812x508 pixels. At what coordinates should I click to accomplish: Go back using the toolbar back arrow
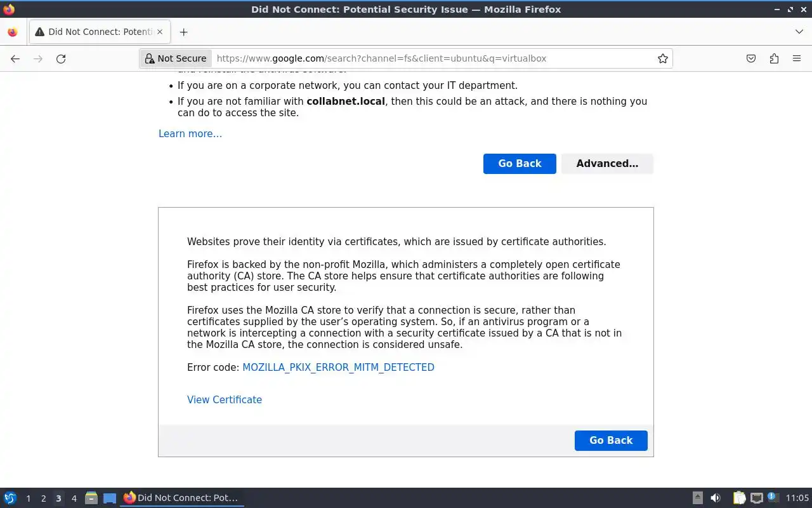pyautogui.click(x=15, y=58)
